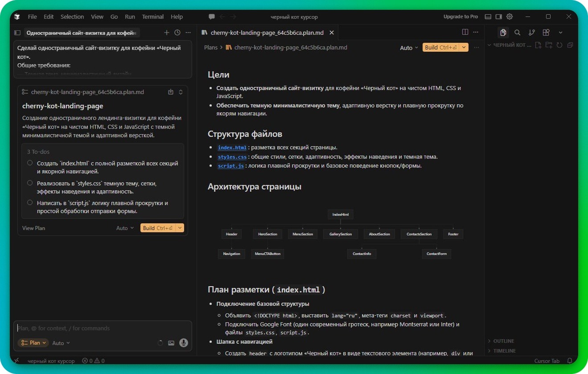
Task: Mark the script.js to-do item circle
Action: [30, 202]
